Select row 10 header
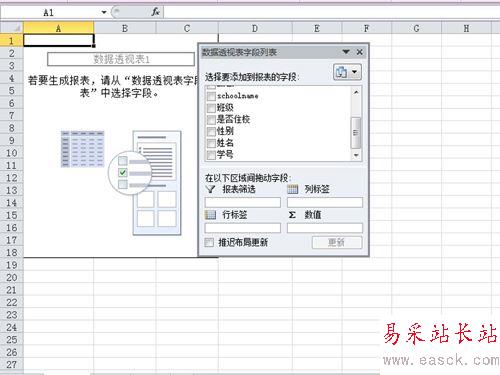Viewport: 500px width, 375px height. tap(12, 153)
